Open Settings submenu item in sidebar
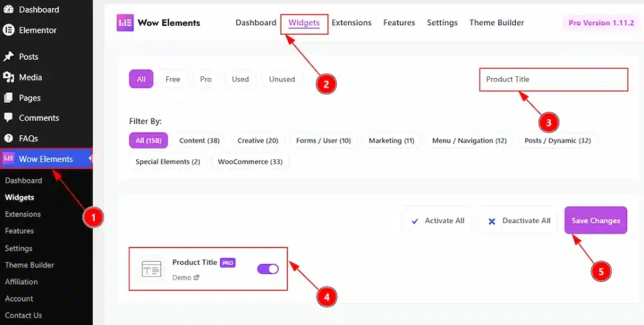Image resolution: width=644 pixels, height=325 pixels. pyautogui.click(x=18, y=248)
